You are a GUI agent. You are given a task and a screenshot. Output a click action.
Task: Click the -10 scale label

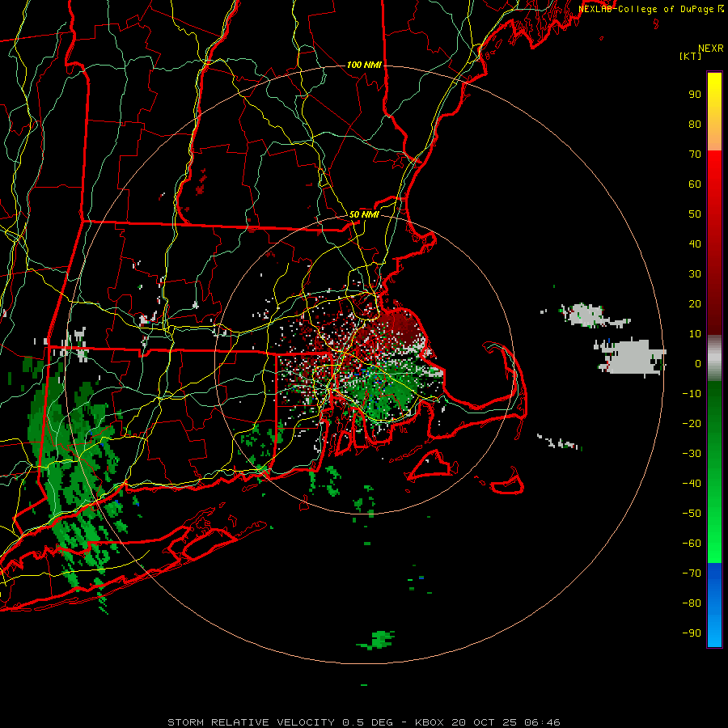pos(692,394)
